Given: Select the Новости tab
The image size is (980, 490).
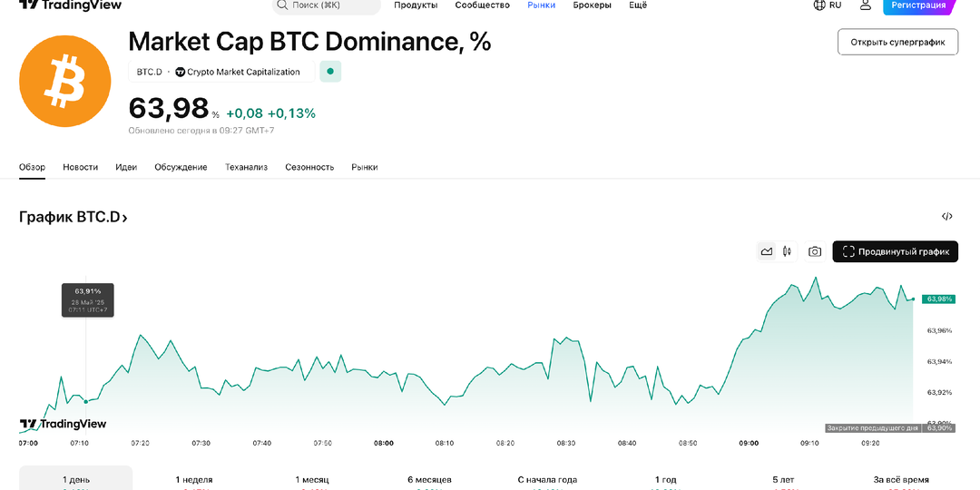Looking at the screenshot, I should [x=81, y=167].
